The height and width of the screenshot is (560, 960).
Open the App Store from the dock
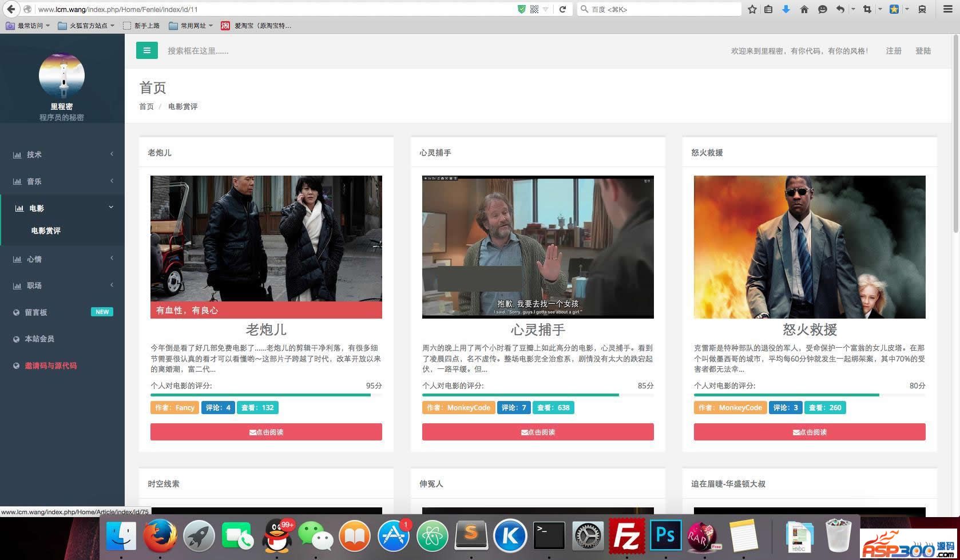coord(394,535)
